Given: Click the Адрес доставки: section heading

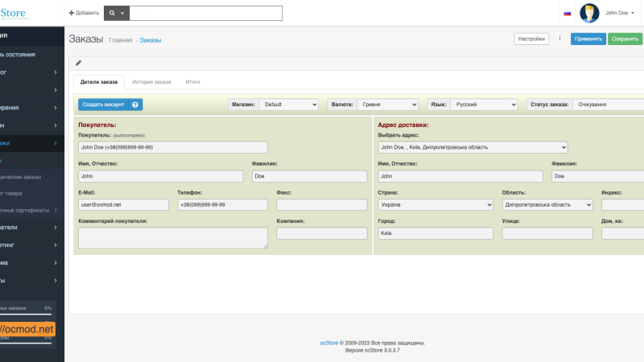Looking at the screenshot, I should click(403, 125).
